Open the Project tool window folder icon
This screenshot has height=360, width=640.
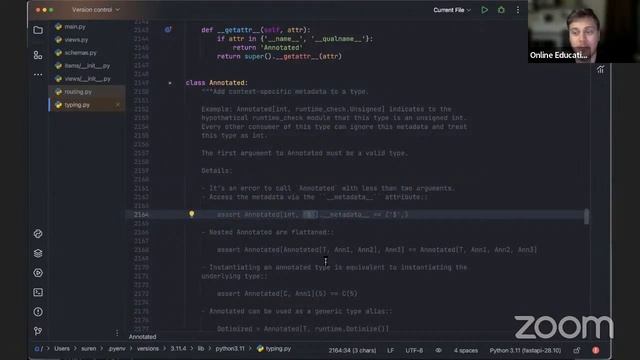38,30
